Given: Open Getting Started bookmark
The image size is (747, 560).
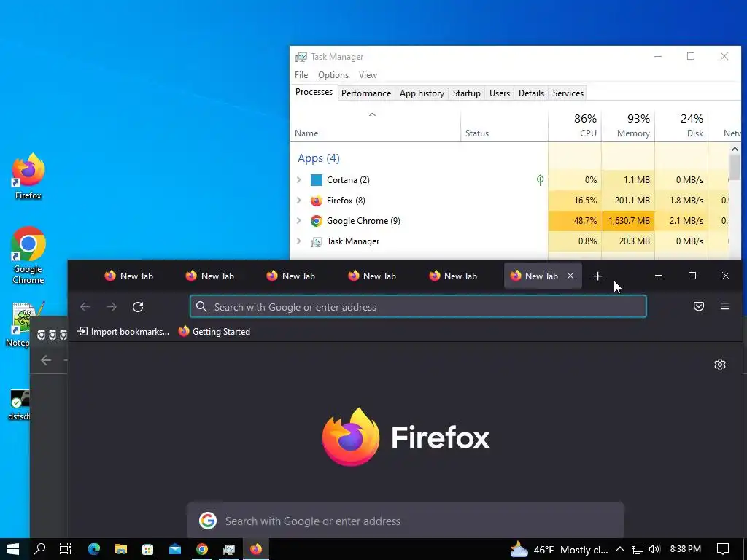Looking at the screenshot, I should (214, 332).
